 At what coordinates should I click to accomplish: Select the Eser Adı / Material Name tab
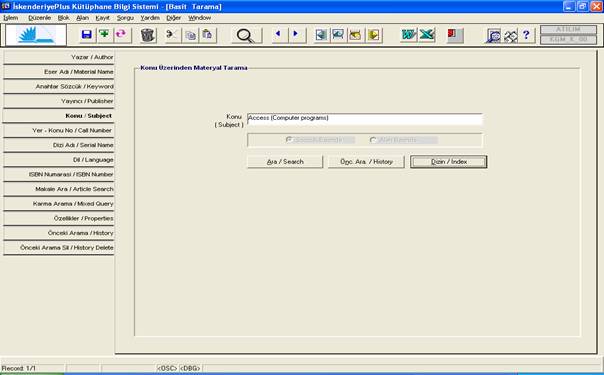coord(59,72)
